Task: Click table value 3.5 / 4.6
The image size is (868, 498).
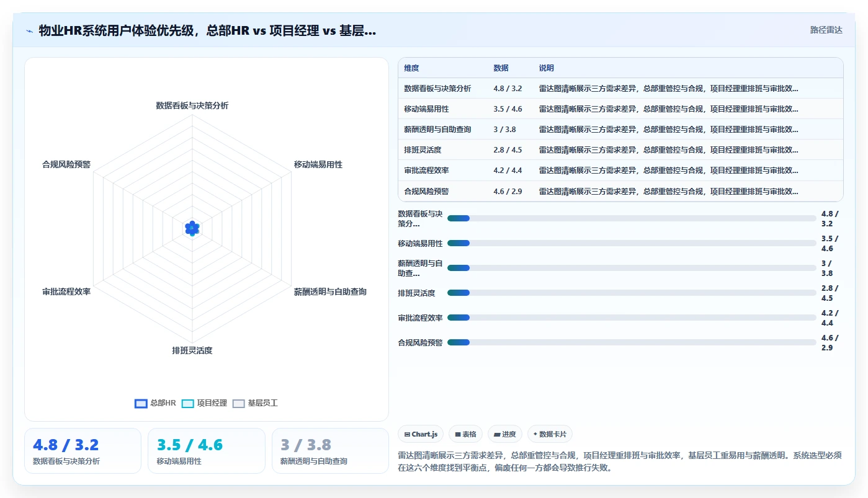Action: click(508, 109)
